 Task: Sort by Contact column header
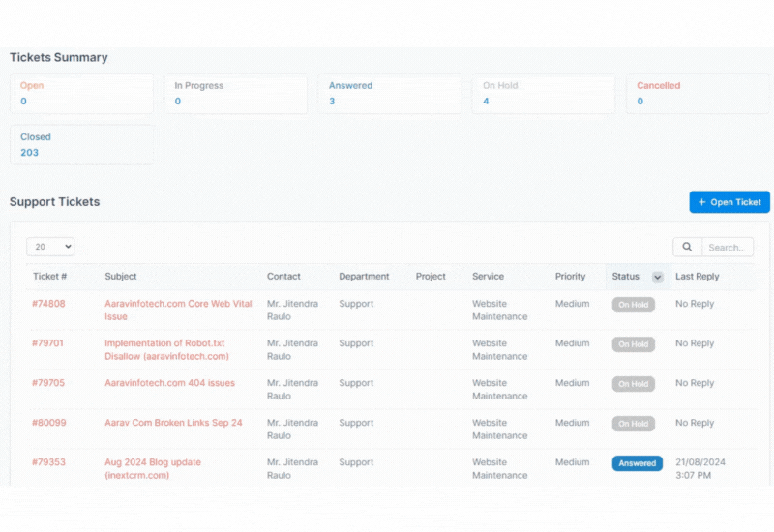(283, 277)
